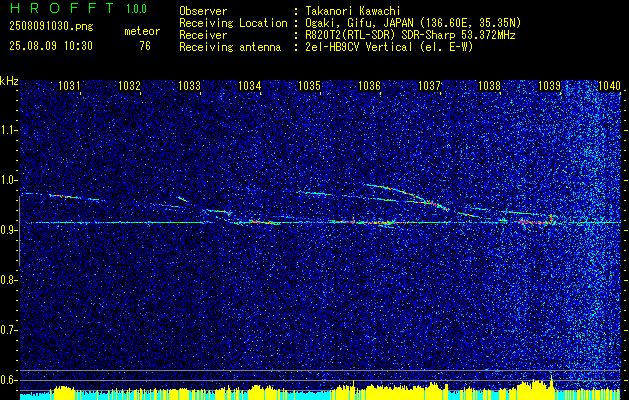Click the version number 1.0.0

coord(136,9)
